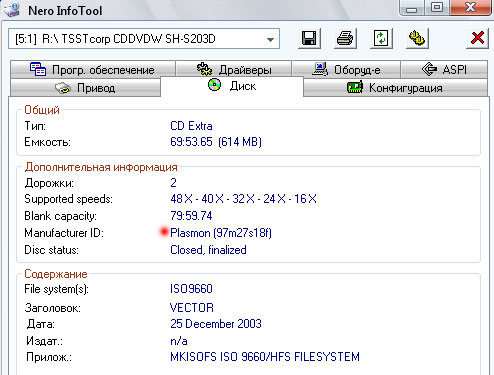Click the Дорожки value 2
Screen dimensions: 494x375
point(173,183)
